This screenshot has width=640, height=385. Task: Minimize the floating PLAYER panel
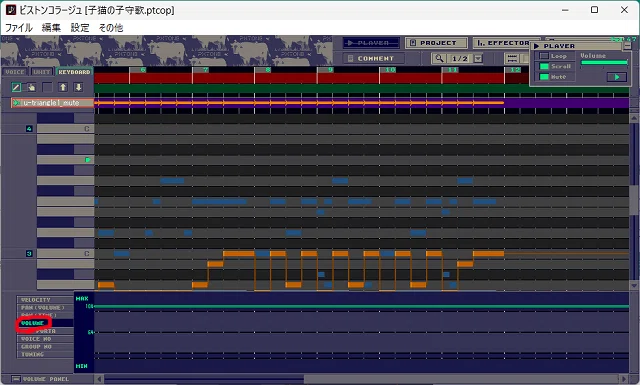(x=627, y=46)
